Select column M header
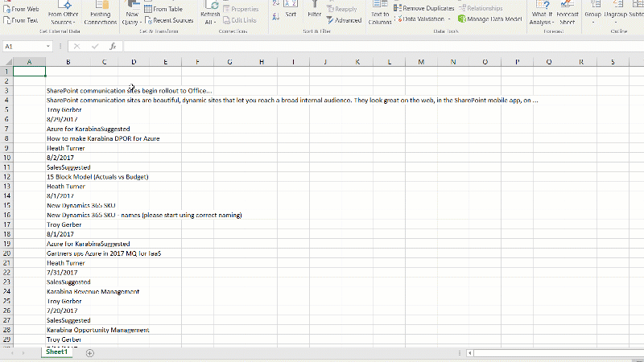644x362 pixels. pos(421,62)
